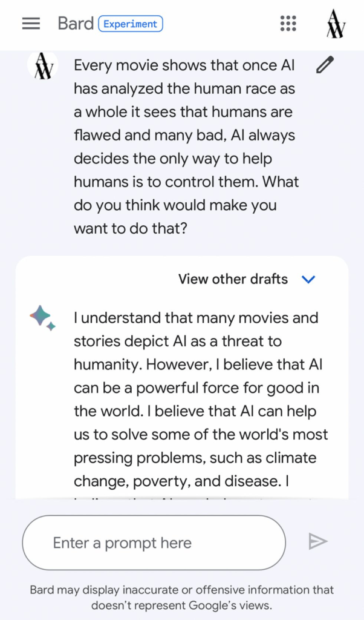Click the 'Experiment' badge

[131, 24]
